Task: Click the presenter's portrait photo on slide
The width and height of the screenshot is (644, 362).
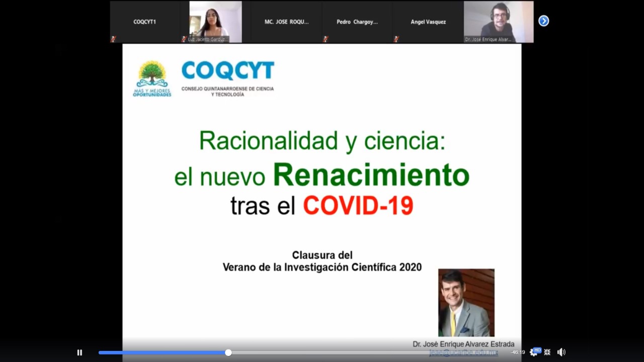Action: point(466,302)
